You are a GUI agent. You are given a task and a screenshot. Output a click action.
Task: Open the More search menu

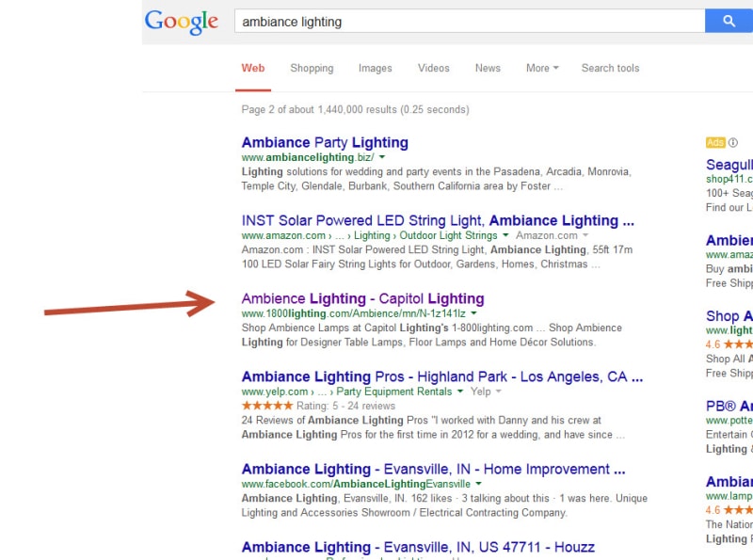click(x=542, y=68)
